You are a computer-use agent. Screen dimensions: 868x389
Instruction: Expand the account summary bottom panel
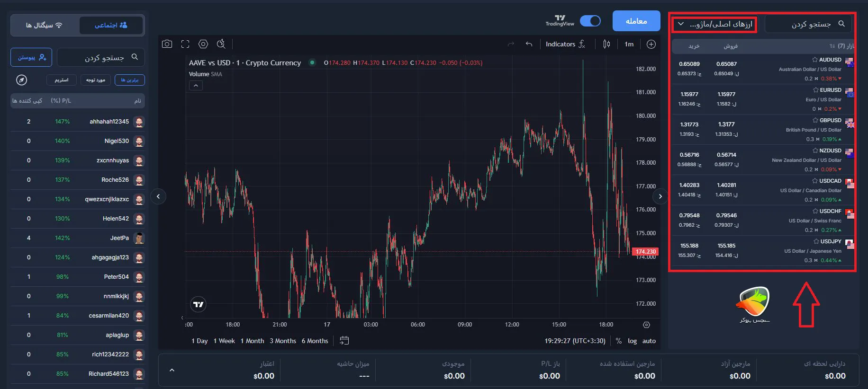pos(172,370)
